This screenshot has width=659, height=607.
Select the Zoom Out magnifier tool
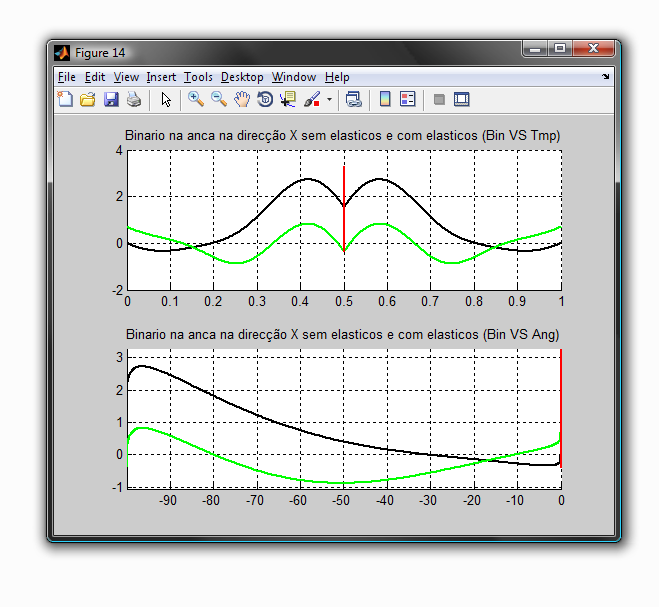click(219, 99)
